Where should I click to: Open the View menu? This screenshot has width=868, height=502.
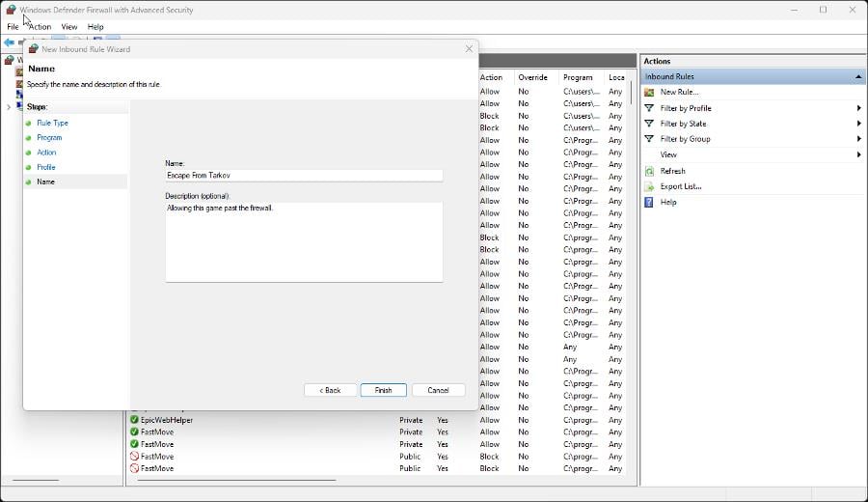tap(69, 27)
